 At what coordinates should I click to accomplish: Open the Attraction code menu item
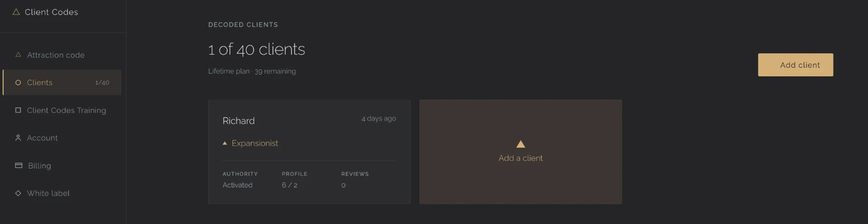coord(62,55)
